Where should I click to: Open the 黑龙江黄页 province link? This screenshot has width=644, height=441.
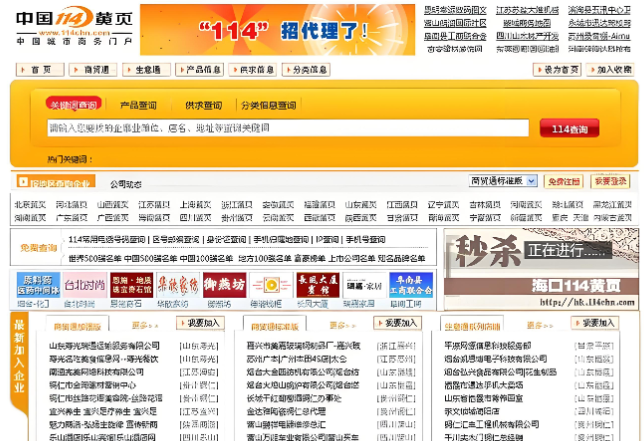point(612,204)
